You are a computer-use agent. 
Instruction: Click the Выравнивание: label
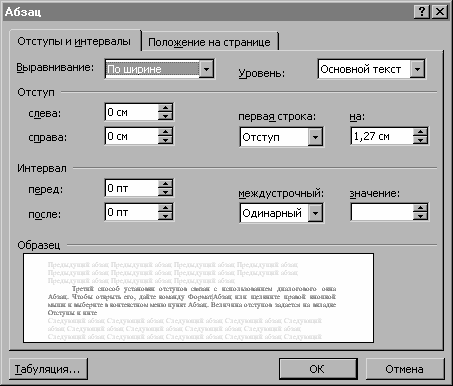tap(55, 68)
